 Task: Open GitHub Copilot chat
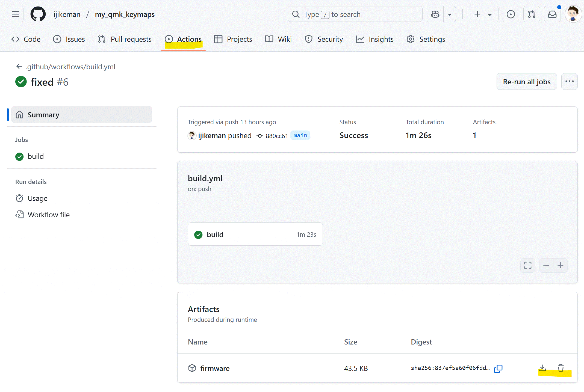tap(435, 14)
